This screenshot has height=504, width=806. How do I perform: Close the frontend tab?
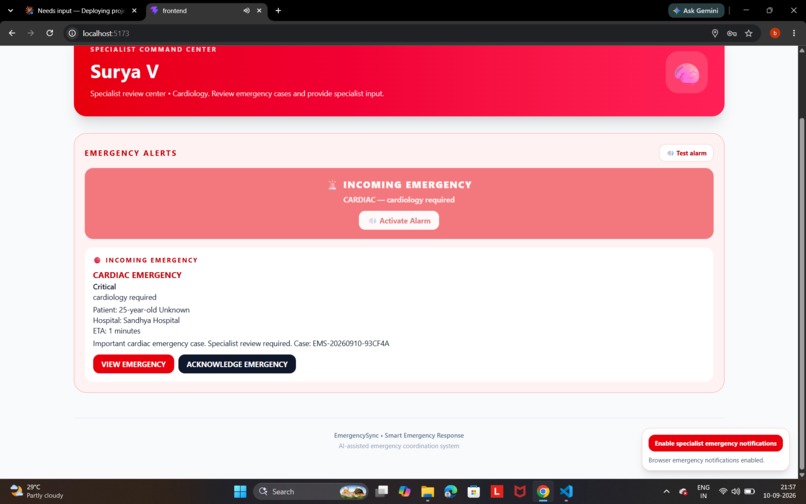259,10
